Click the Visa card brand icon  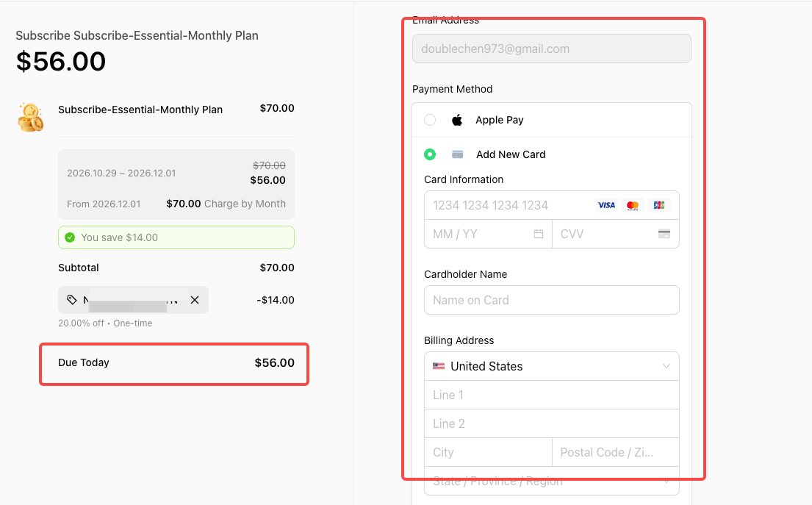coord(606,205)
